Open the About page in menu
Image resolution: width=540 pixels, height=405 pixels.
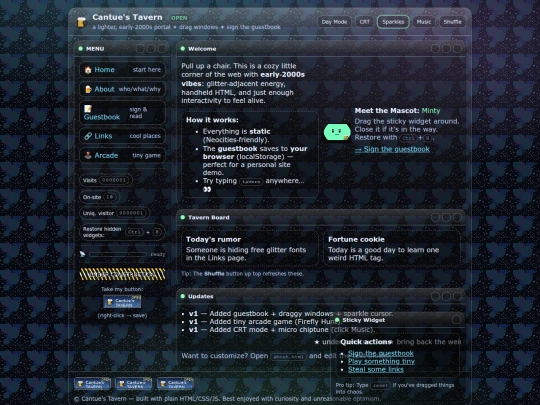click(x=122, y=89)
